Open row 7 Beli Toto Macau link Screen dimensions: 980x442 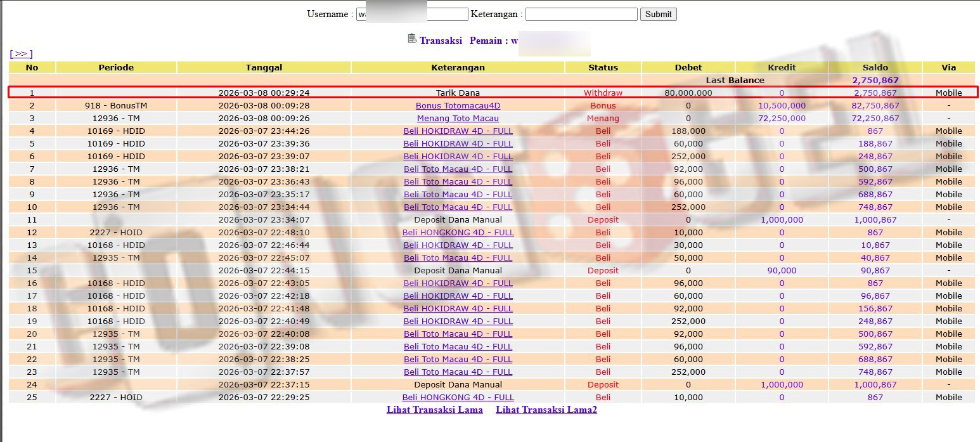tap(458, 169)
